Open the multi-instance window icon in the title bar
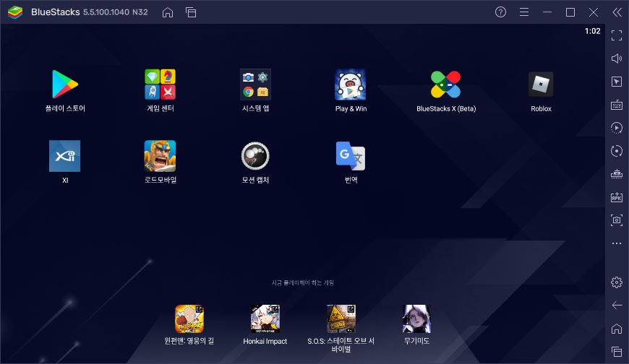The width and height of the screenshot is (629, 364). click(x=191, y=12)
